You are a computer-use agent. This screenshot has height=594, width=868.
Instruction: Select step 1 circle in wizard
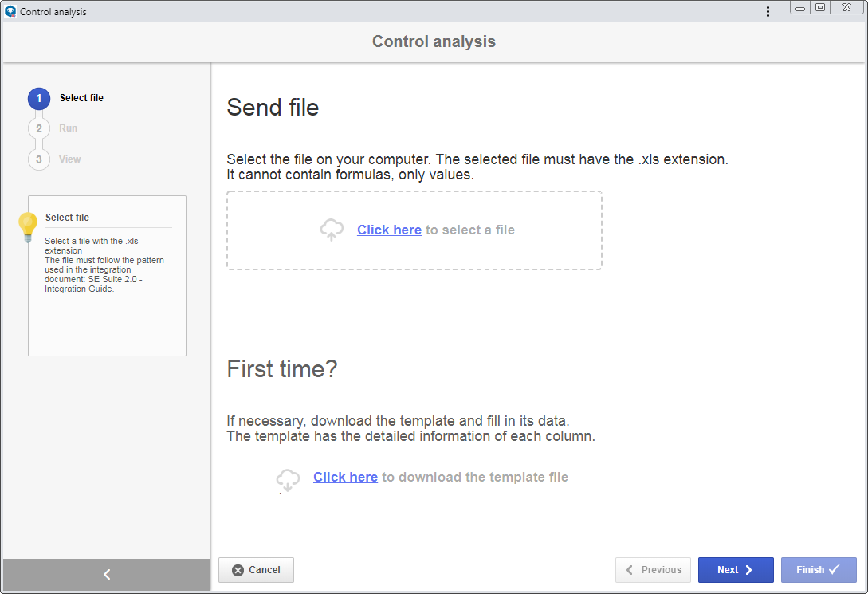[x=39, y=99]
